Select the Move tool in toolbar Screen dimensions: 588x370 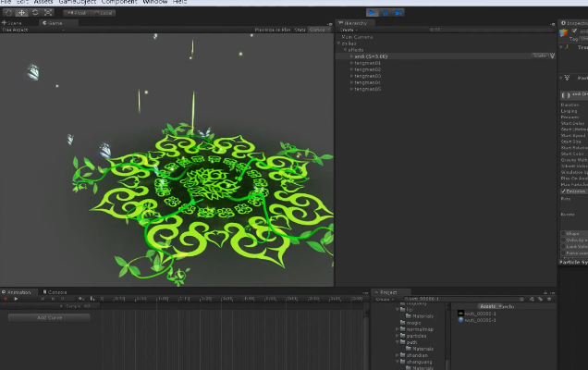point(21,13)
